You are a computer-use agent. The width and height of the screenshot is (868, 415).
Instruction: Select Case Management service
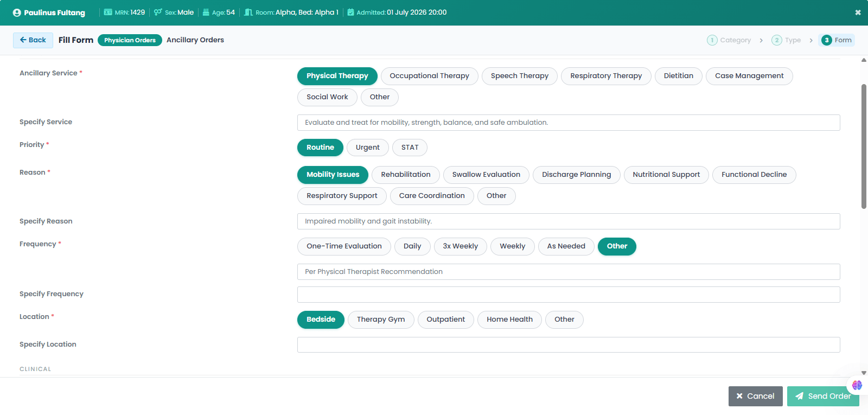coord(749,76)
